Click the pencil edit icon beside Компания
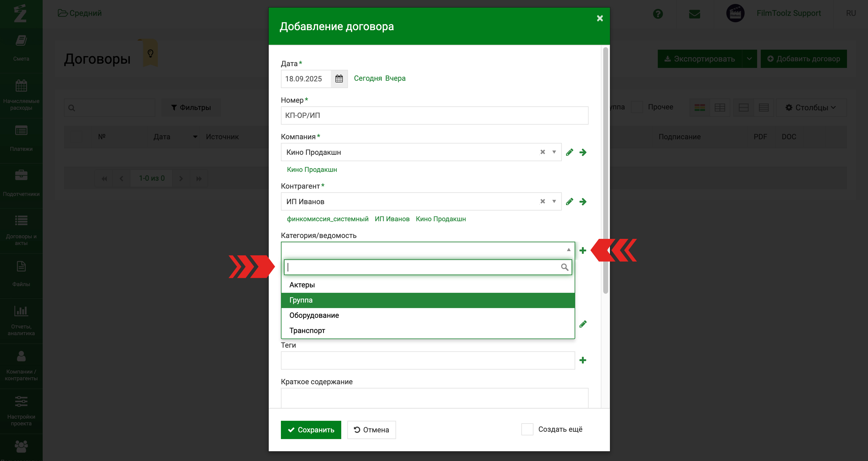Viewport: 868px width, 461px height. 569,152
